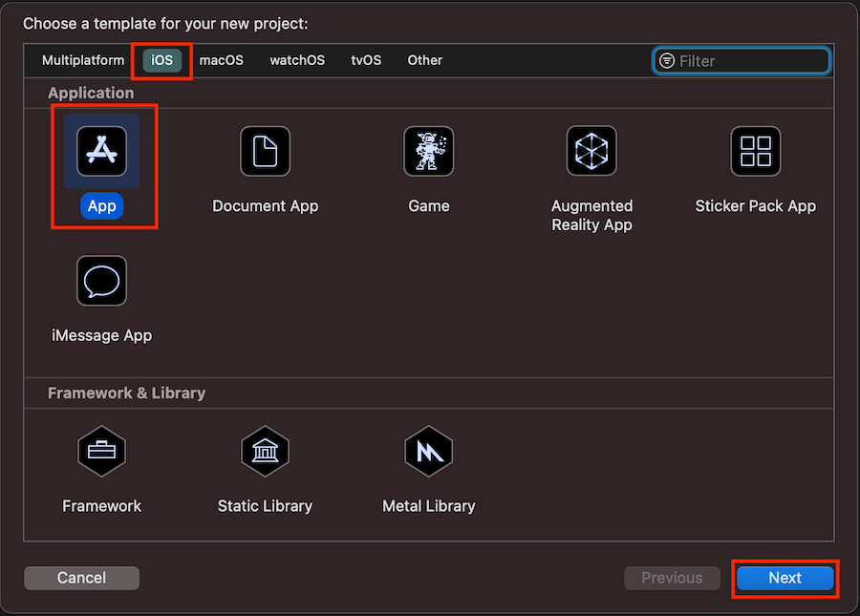This screenshot has height=616, width=860.
Task: Open the watchOS platform tab
Action: coord(297,60)
